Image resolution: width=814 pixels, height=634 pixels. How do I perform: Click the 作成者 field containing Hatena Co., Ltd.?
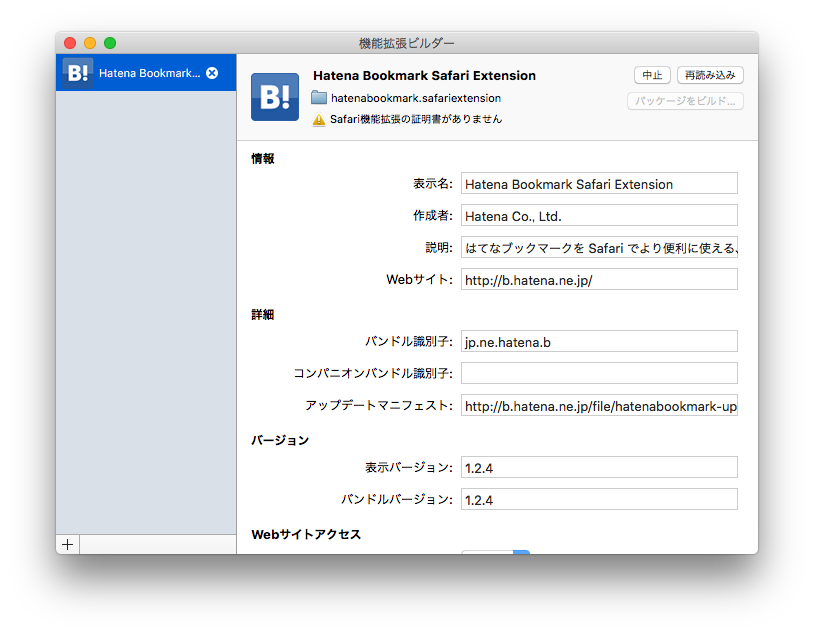coord(598,215)
